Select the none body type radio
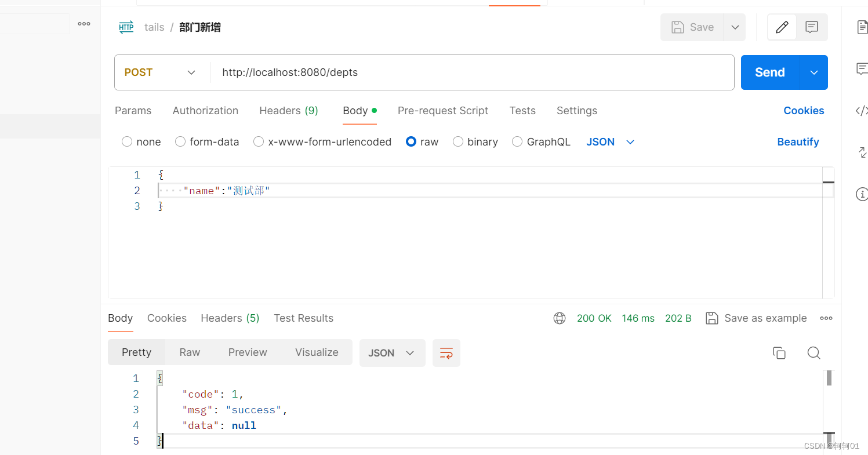868x455 pixels. click(127, 141)
